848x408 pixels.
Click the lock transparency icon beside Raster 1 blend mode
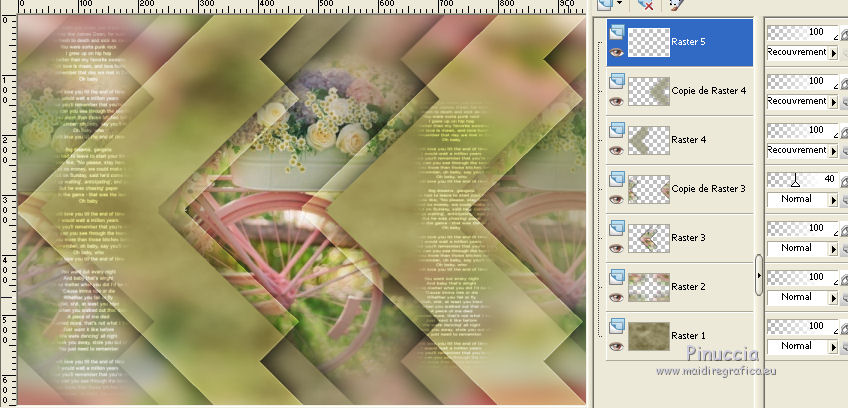coord(844,347)
